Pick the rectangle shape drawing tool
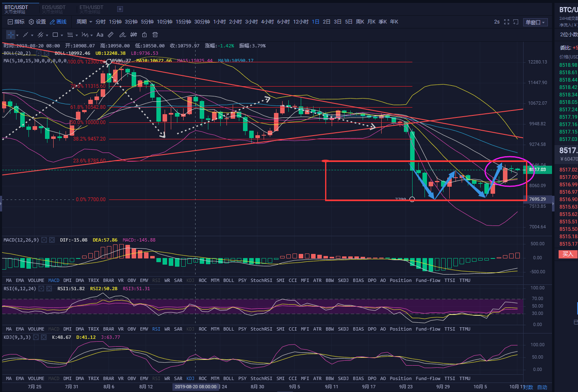This screenshot has width=578, height=392. 55,35
